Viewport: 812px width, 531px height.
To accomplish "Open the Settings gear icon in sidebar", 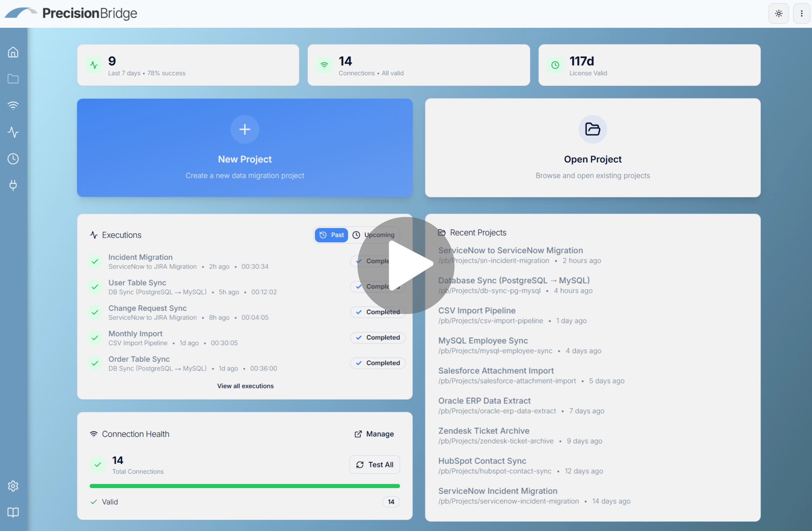I will [x=13, y=486].
